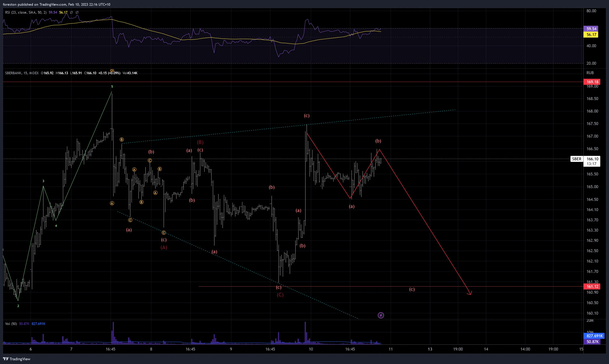The height and width of the screenshot is (364, 609).
Task: Select the Vol (50) indicator legend
Action: pyautogui.click(x=11, y=324)
